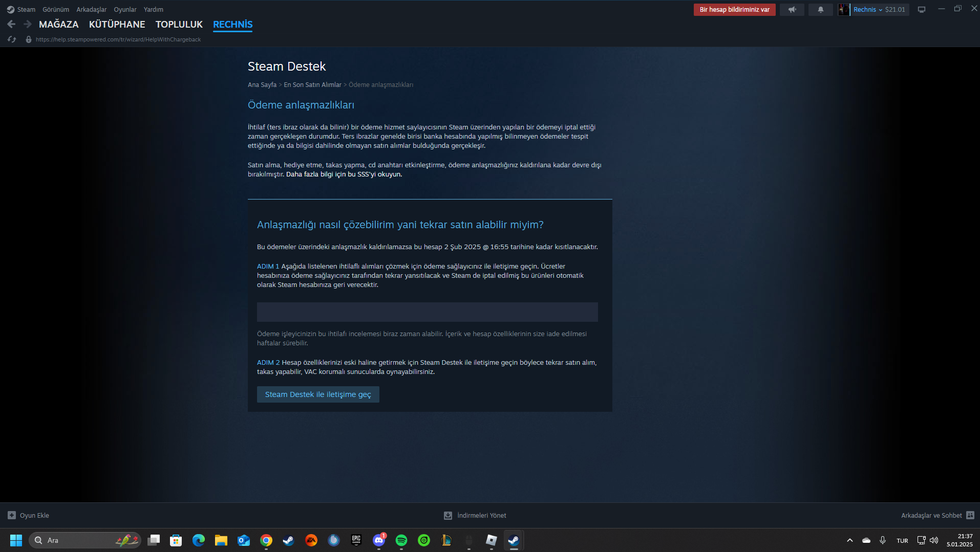Image resolution: width=980 pixels, height=552 pixels.
Task: Show hidden system tray icons chevron
Action: point(850,540)
